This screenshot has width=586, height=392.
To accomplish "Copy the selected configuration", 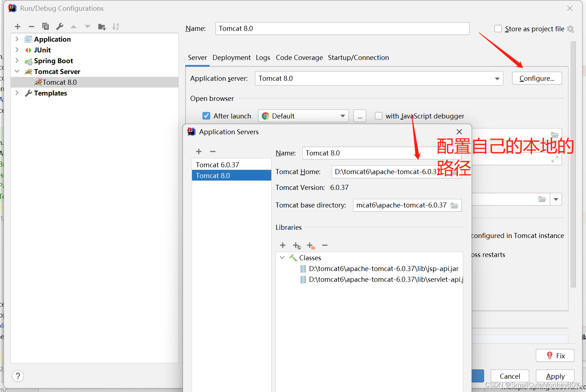I will coord(46,27).
